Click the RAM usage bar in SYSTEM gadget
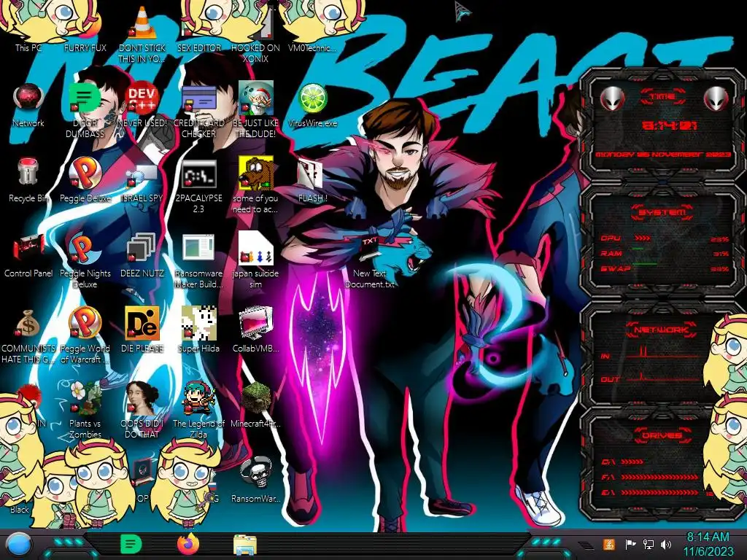Image resolution: width=747 pixels, height=560 pixels. coord(638,249)
